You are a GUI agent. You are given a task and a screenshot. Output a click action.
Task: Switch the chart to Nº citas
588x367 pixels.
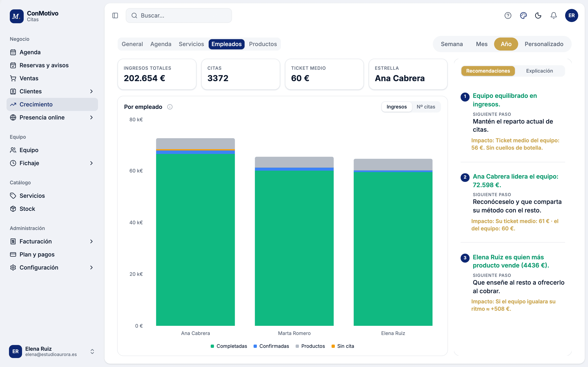click(x=426, y=107)
